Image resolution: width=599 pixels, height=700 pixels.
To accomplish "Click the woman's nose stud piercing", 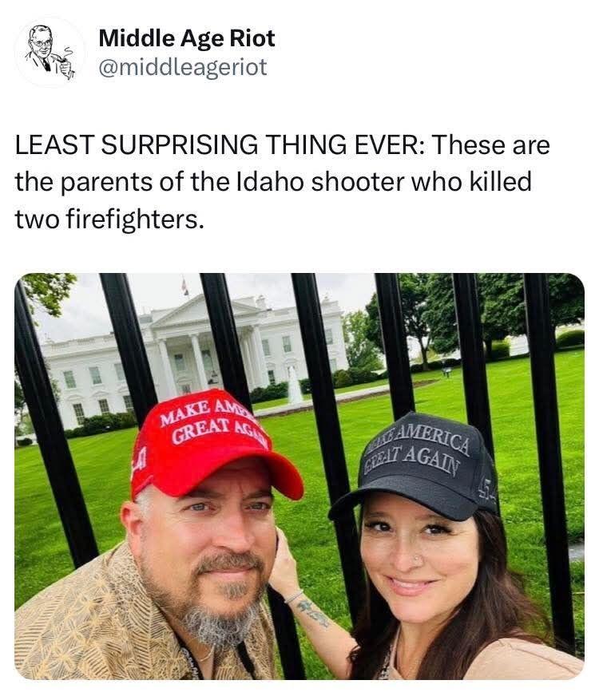I will pos(417,558).
